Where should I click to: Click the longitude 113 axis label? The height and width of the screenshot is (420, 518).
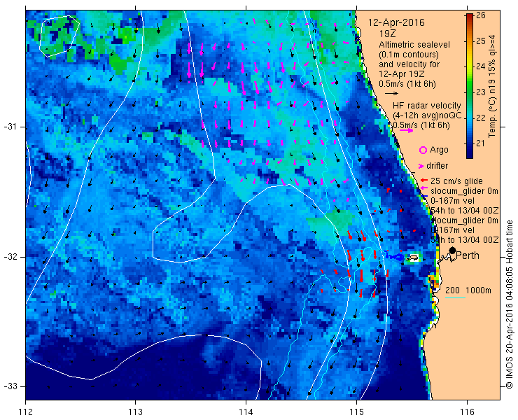135,412
